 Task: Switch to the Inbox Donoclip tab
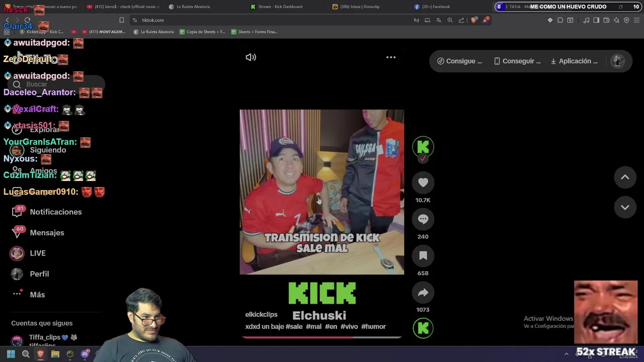pyautogui.click(x=356, y=7)
